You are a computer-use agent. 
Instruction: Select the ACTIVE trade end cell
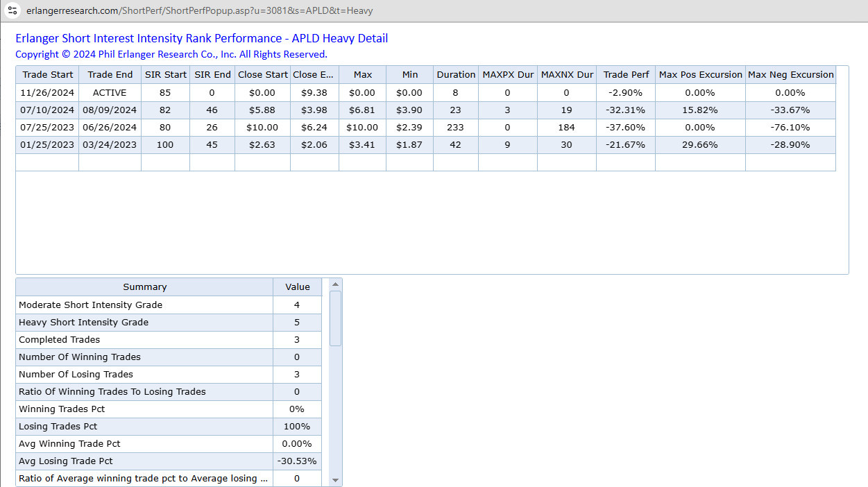coord(110,93)
